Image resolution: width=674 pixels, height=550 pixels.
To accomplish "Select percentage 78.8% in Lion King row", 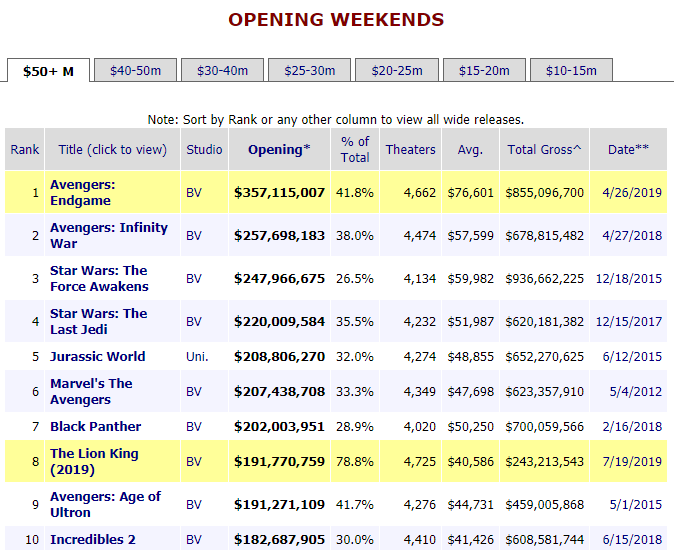I will (x=355, y=461).
